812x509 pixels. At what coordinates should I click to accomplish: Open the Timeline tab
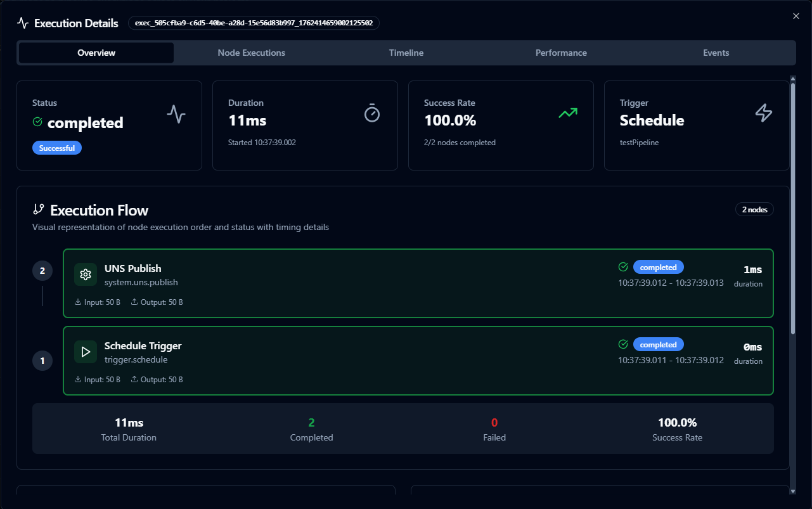tap(406, 53)
